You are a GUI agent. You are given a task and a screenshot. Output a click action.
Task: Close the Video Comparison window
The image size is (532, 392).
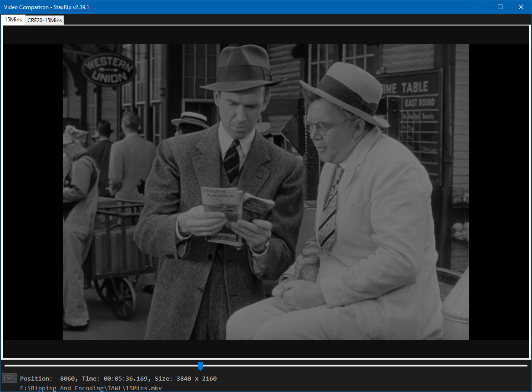coord(521,7)
